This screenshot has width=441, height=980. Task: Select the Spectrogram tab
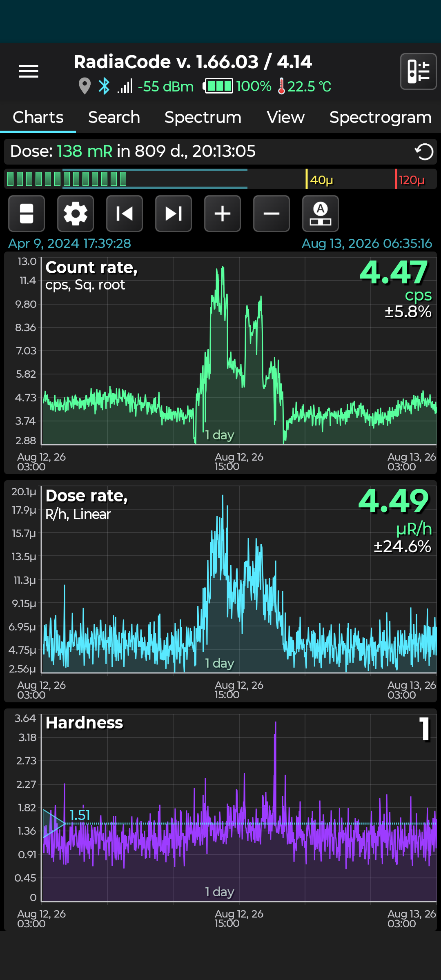coord(380,117)
